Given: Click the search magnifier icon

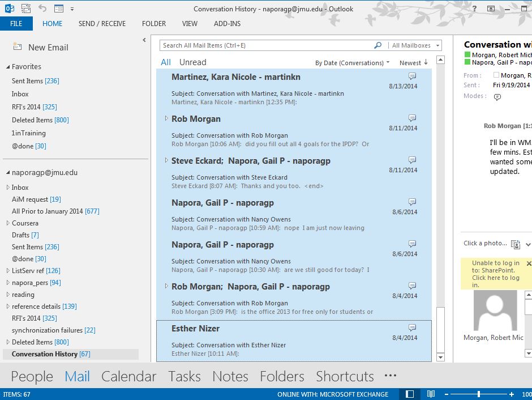Looking at the screenshot, I should click(x=377, y=45).
